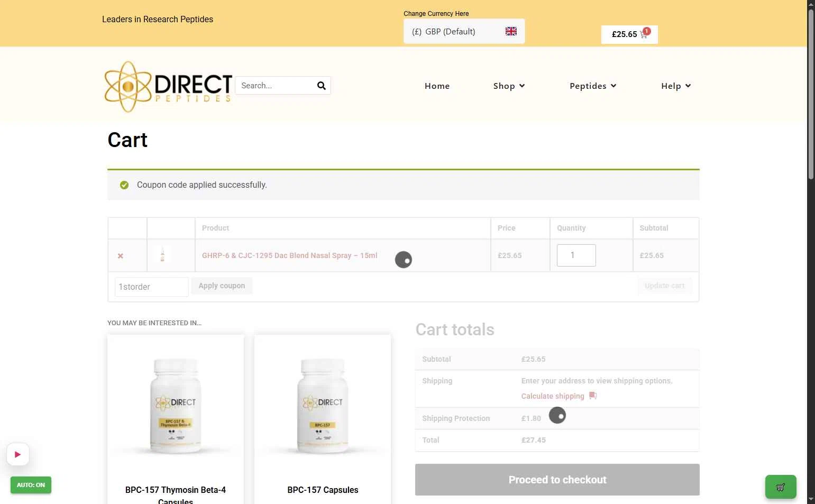Click BPC-157 Capsules title
The height and width of the screenshot is (504, 815).
[323, 490]
